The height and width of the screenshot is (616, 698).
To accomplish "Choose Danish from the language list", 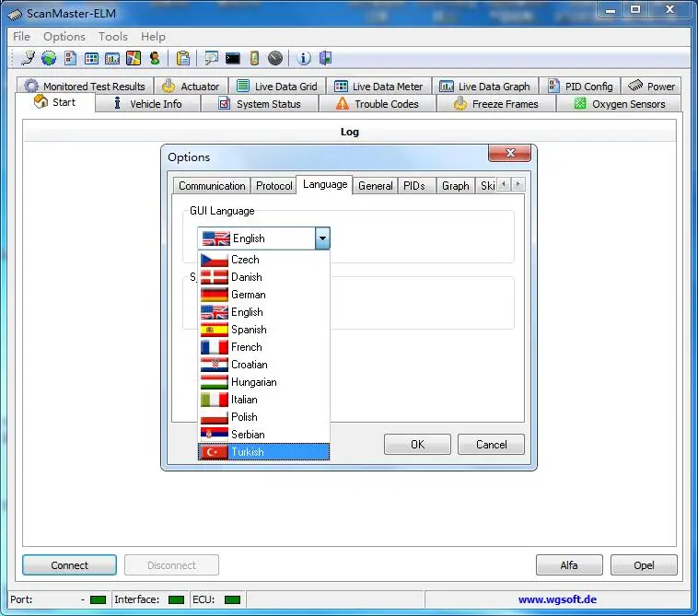I will (263, 277).
